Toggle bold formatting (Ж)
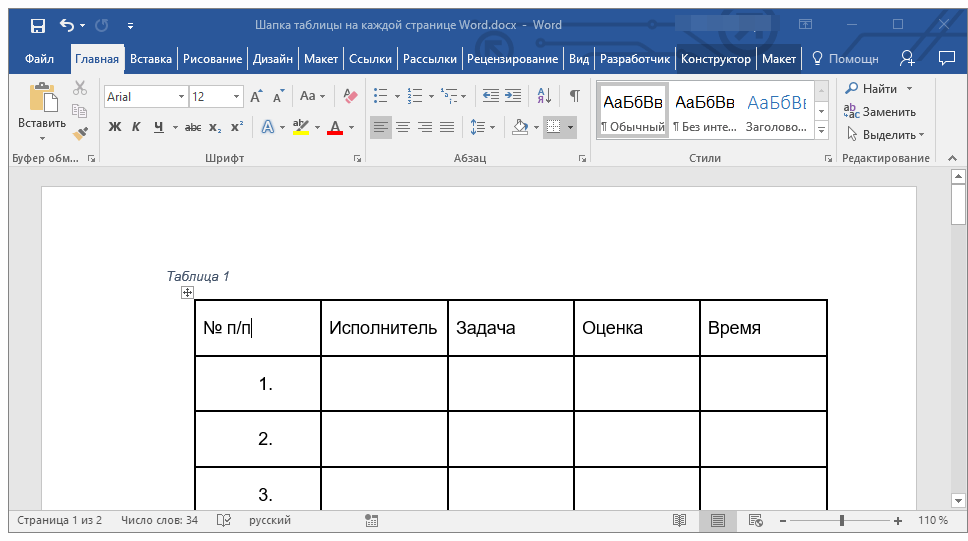Viewport: 968px width, 541px height. pyautogui.click(x=114, y=127)
